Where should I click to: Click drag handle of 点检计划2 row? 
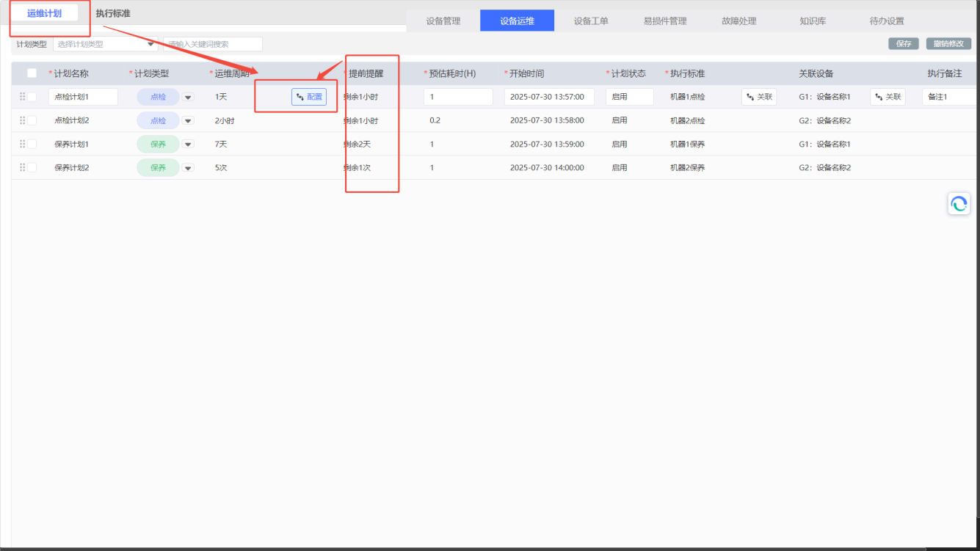pyautogui.click(x=22, y=120)
